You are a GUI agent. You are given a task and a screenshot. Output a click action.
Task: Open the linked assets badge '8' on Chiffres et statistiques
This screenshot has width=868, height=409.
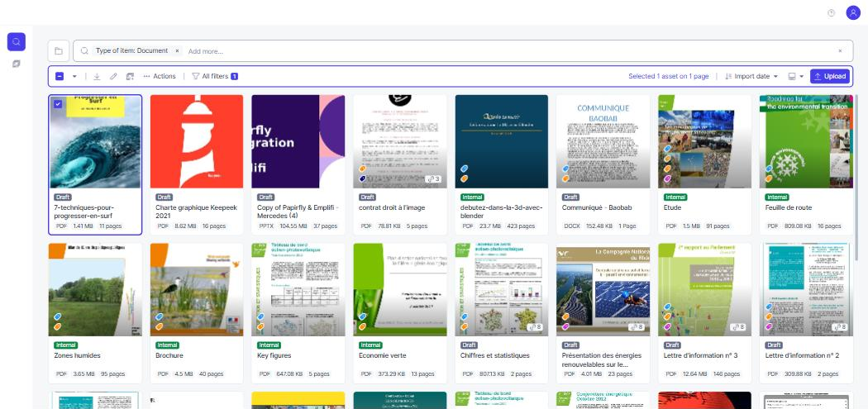(x=535, y=327)
